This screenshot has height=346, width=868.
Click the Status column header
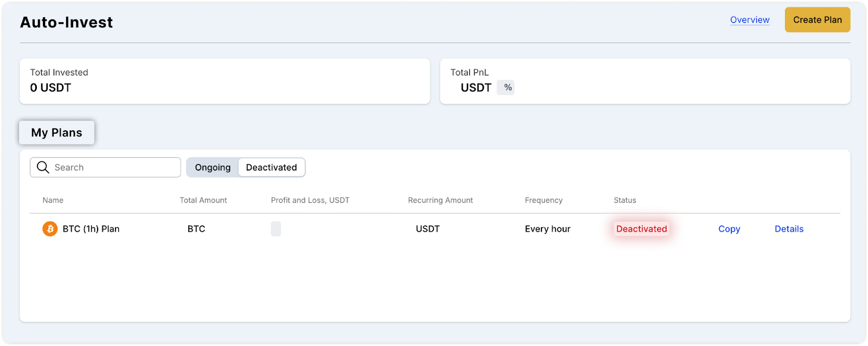click(625, 200)
